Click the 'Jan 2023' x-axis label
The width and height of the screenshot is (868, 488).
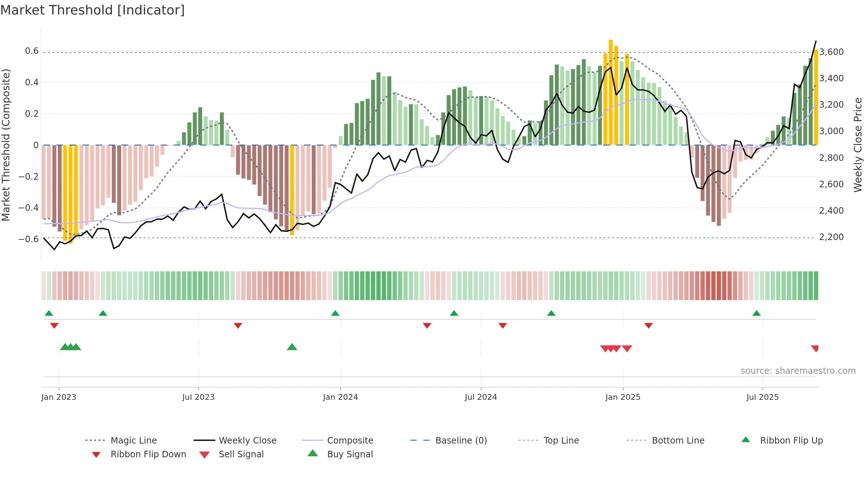[x=59, y=397]
